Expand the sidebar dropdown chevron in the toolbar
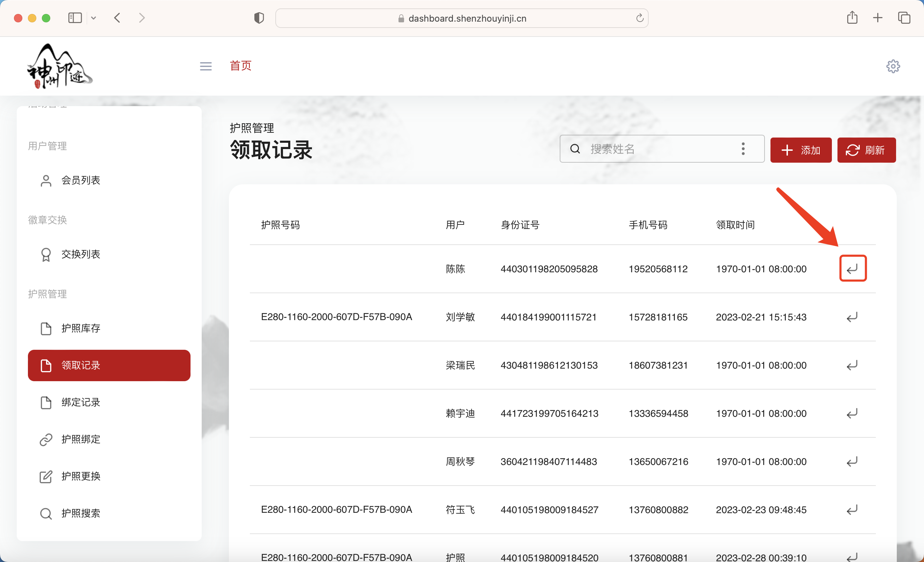 [94, 18]
